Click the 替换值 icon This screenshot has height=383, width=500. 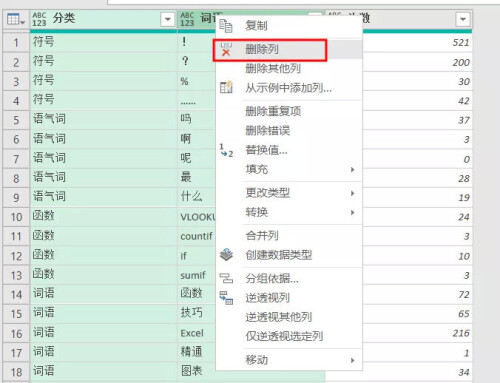point(226,150)
